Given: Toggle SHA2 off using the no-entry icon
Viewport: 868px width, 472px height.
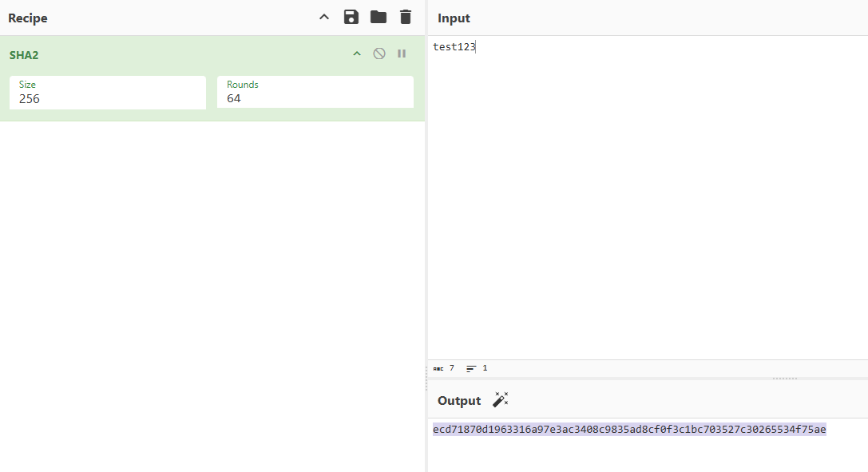Looking at the screenshot, I should [379, 54].
